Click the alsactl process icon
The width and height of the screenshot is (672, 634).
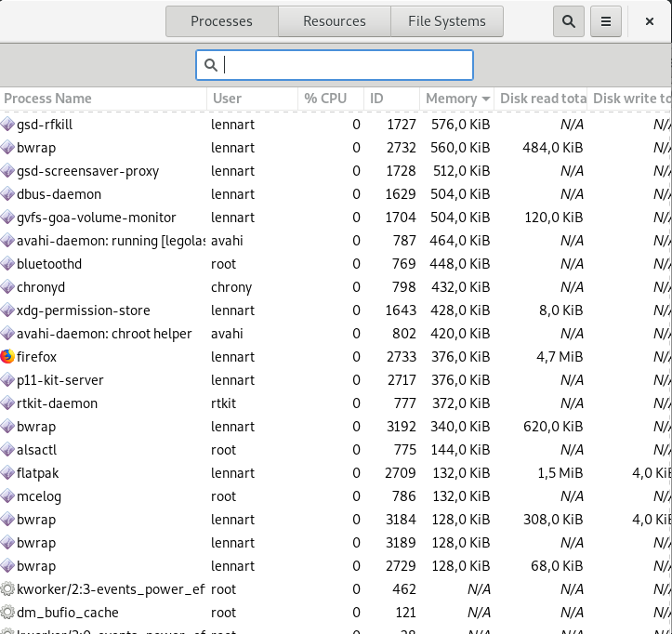point(7,450)
